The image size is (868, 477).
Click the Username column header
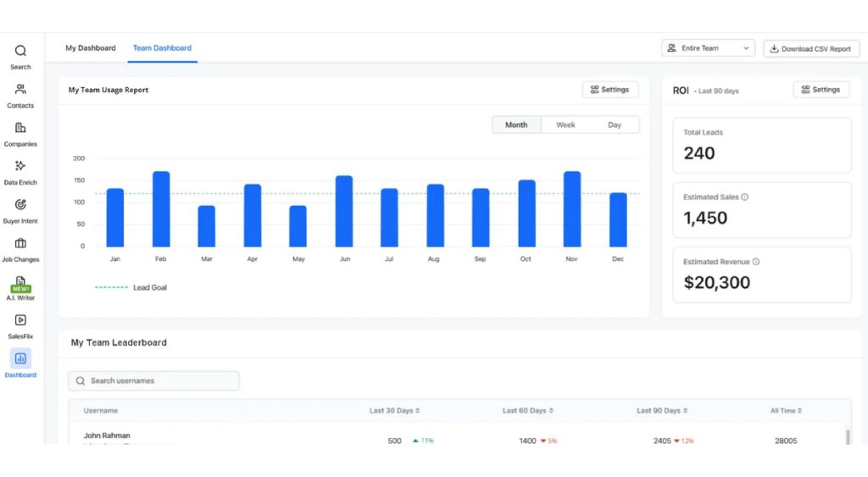click(x=101, y=411)
